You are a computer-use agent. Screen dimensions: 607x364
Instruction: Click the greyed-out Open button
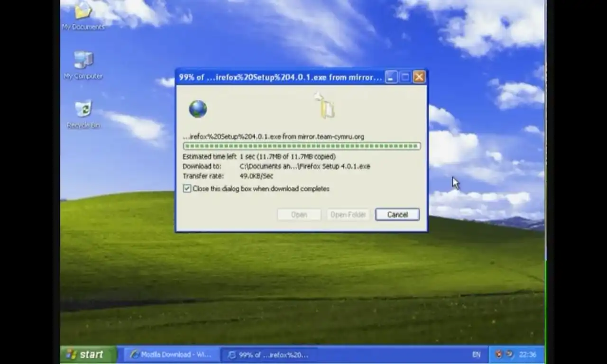click(x=299, y=214)
